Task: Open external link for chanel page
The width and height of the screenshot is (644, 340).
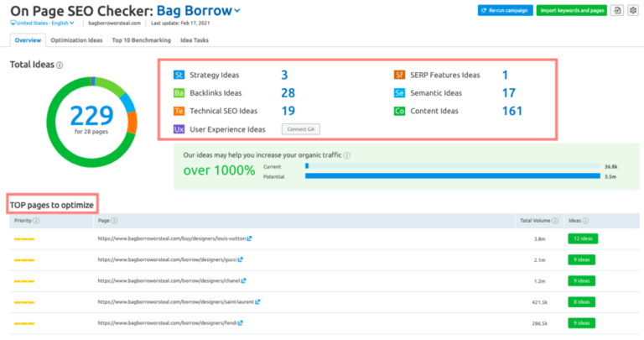Action: click(243, 280)
